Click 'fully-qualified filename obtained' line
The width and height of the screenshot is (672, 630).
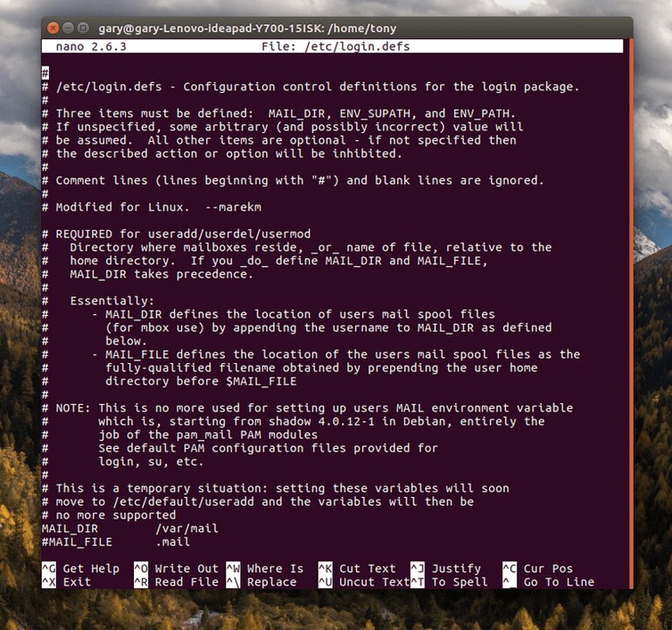[290, 368]
